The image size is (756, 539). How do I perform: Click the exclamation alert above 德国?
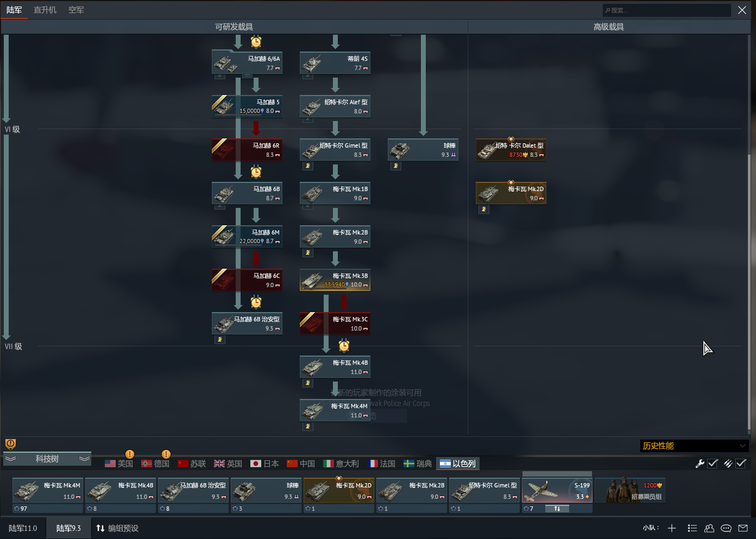(166, 454)
